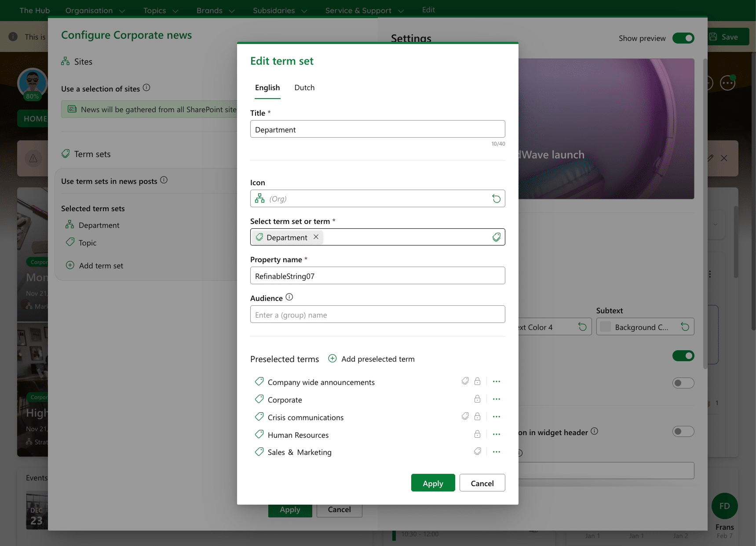This screenshot has height=546, width=756.
Task: Disable the green toggle below Subtext
Action: 683,356
